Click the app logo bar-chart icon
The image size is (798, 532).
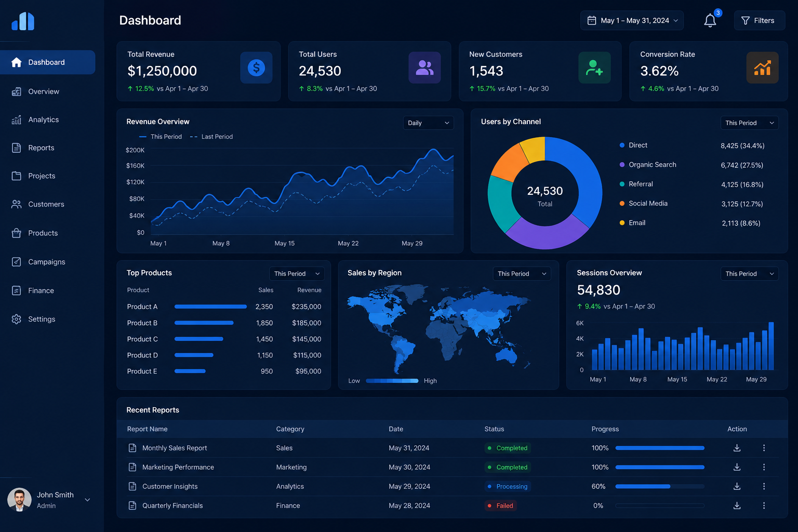pyautogui.click(x=23, y=21)
